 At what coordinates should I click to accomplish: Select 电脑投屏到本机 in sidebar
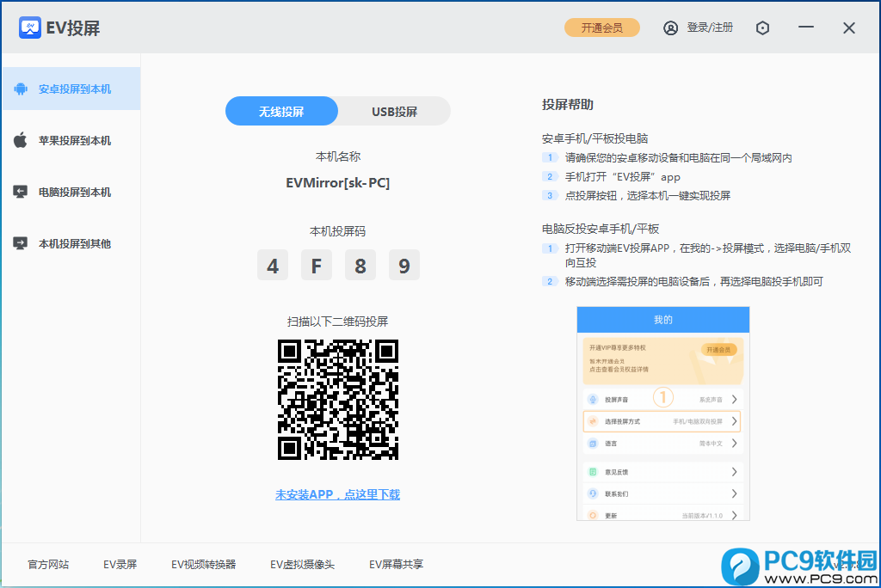pyautogui.click(x=71, y=192)
